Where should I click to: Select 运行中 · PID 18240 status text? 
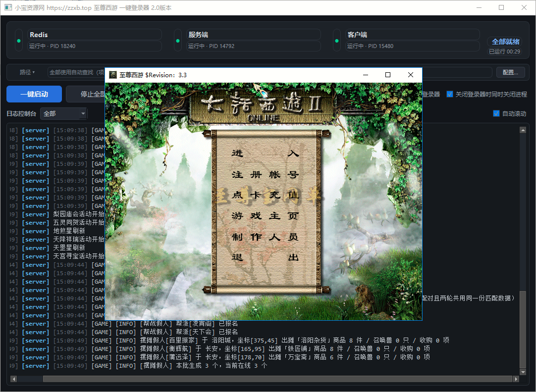point(53,46)
